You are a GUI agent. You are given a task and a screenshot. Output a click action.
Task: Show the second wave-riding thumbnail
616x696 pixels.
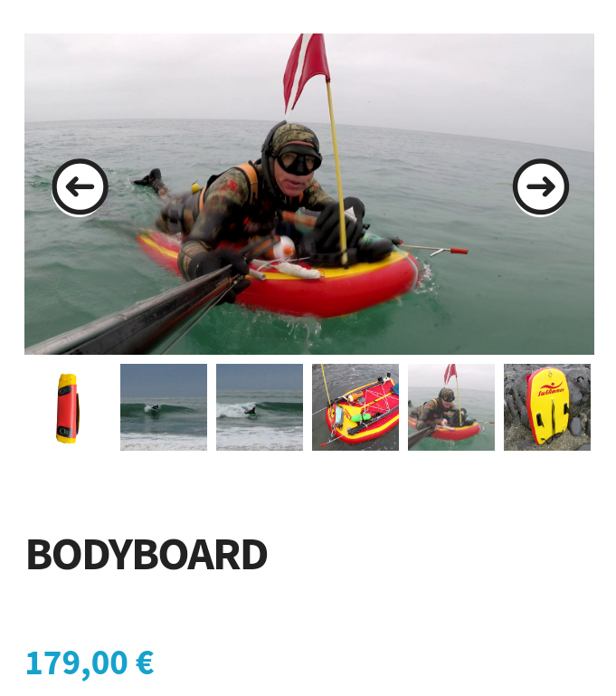coord(260,407)
